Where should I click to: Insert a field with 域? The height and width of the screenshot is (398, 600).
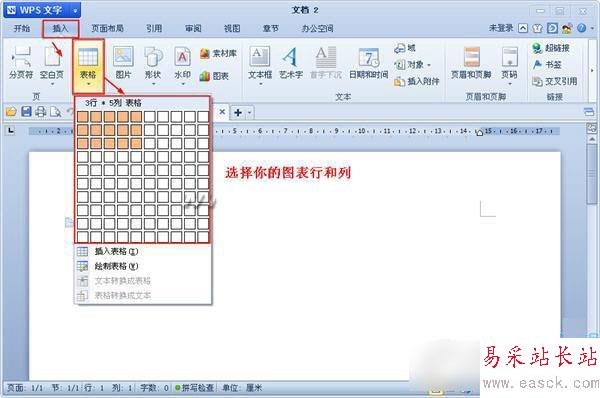(x=405, y=48)
